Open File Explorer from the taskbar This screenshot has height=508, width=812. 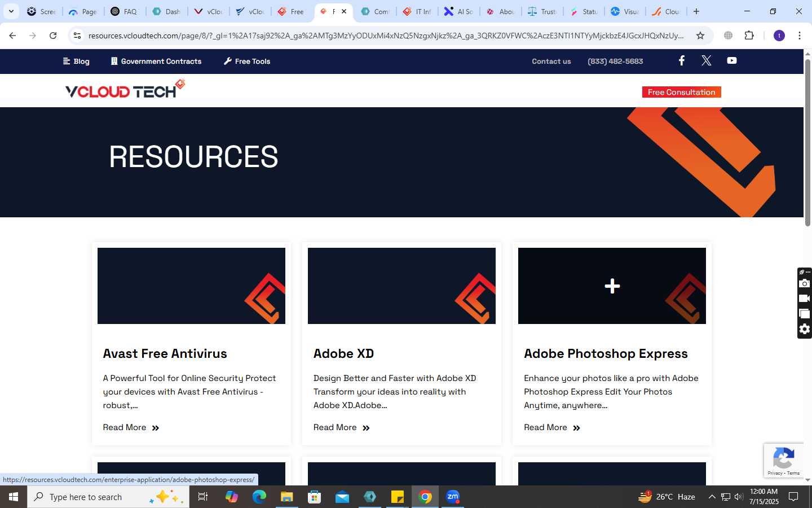click(286, 497)
